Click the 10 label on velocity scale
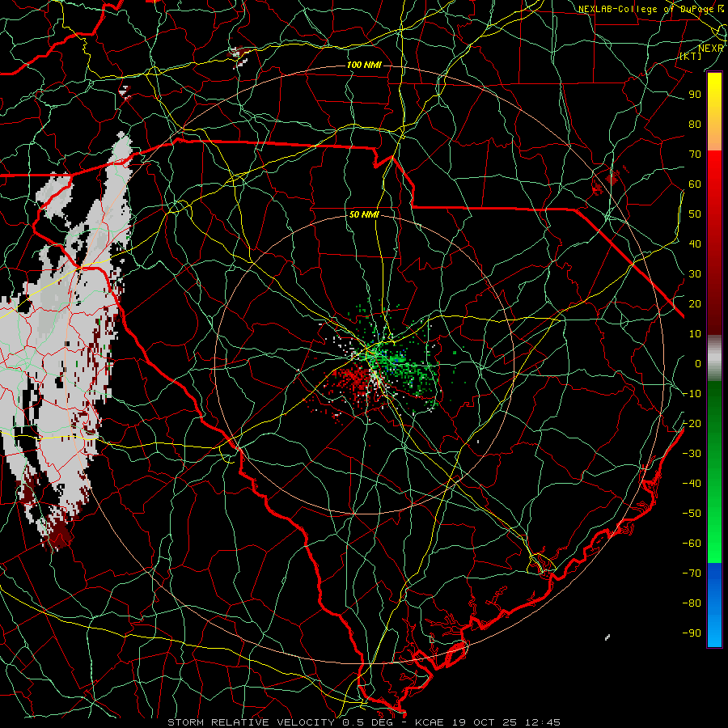 695,334
